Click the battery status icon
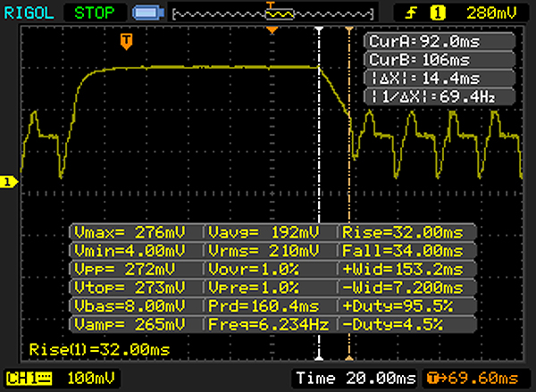Viewport: 536px width, 392px height. point(148,13)
